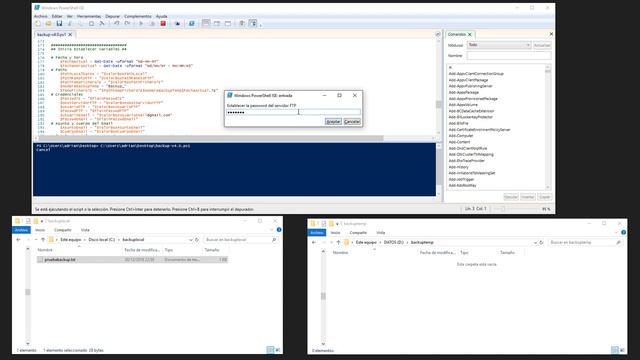Screen dimensions: 640x360
Task: Click the Copy toolbar icon
Action: click(81, 24)
